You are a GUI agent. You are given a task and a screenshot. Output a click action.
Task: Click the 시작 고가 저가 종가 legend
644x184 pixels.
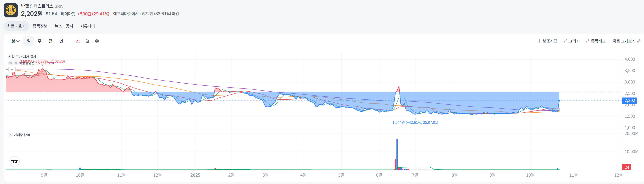coord(22,57)
